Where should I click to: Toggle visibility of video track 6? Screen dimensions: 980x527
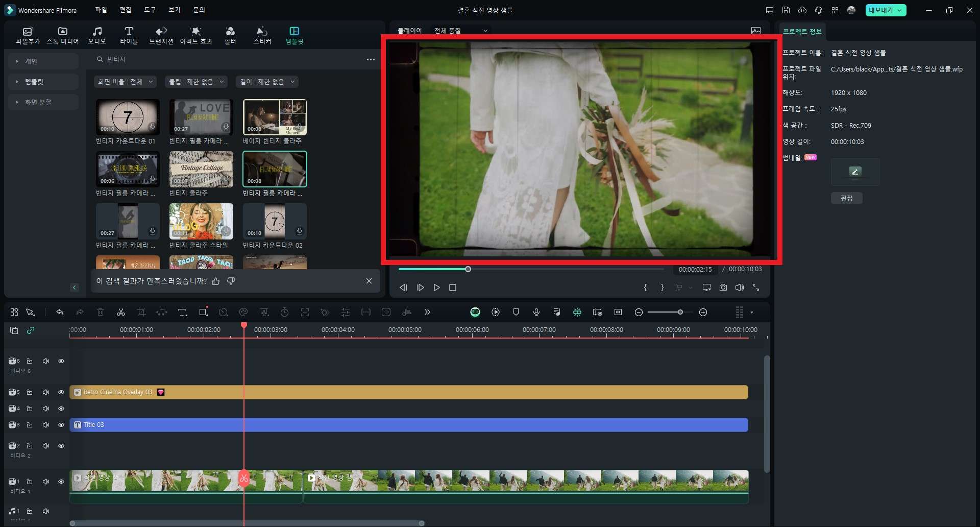61,361
